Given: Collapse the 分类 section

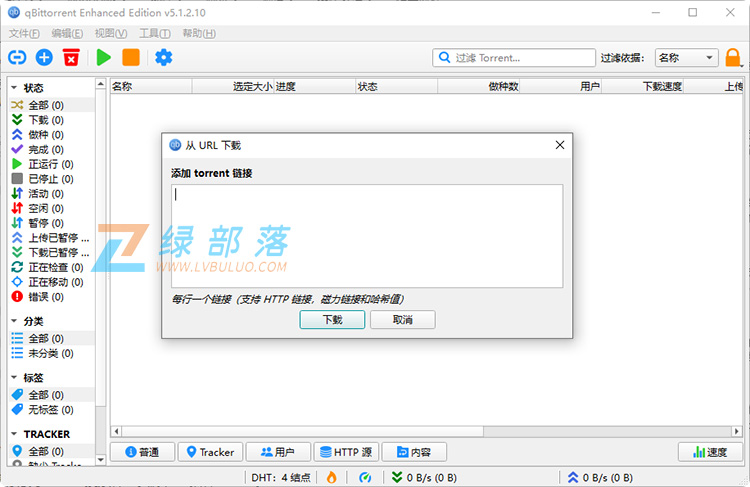Looking at the screenshot, I should click(x=14, y=321).
